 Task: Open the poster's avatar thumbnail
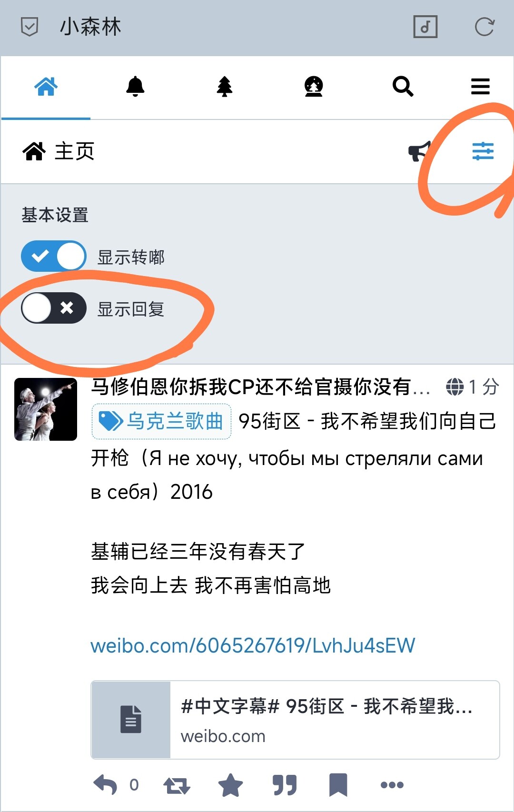point(46,409)
